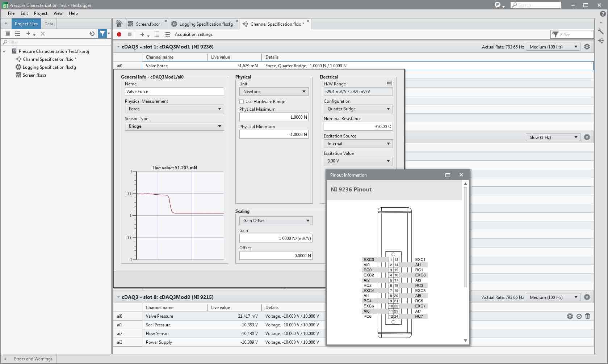Click the feedback speech bubble icon
608x364 pixels.
pyautogui.click(x=498, y=5)
